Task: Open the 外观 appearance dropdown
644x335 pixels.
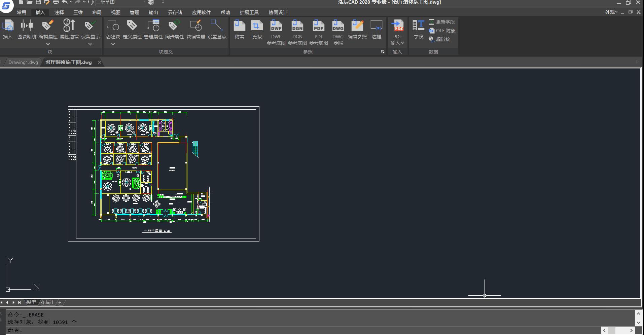Action: coord(611,12)
